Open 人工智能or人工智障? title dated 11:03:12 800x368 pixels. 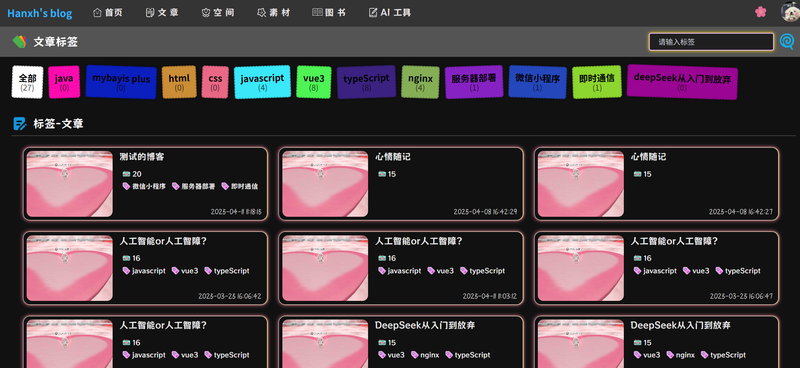(419, 241)
